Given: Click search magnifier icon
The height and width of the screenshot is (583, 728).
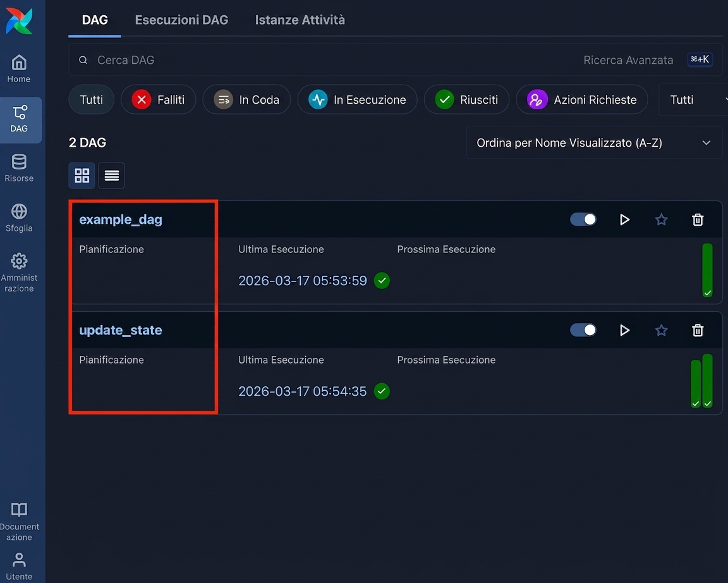Looking at the screenshot, I should point(83,60).
